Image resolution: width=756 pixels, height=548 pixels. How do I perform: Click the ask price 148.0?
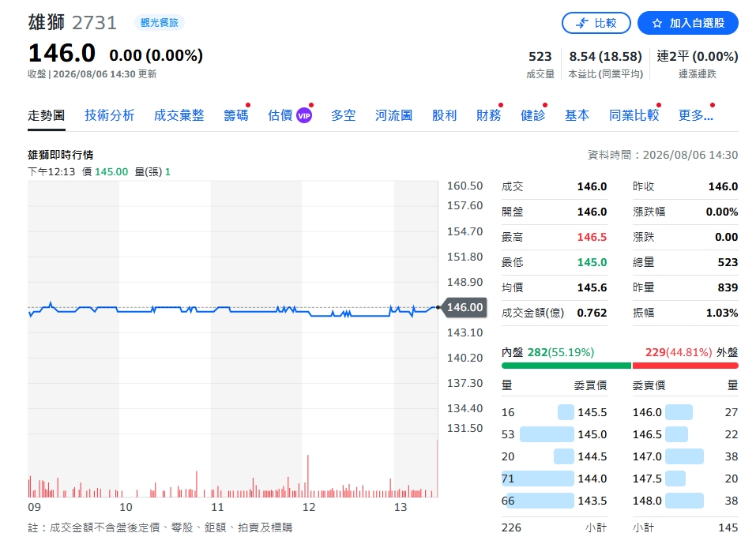click(647, 501)
